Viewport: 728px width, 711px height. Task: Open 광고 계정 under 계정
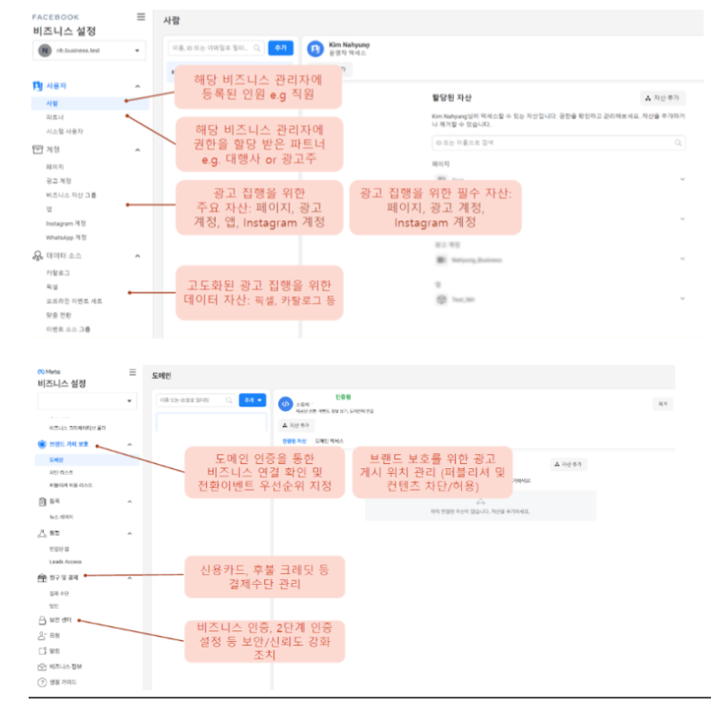58,181
